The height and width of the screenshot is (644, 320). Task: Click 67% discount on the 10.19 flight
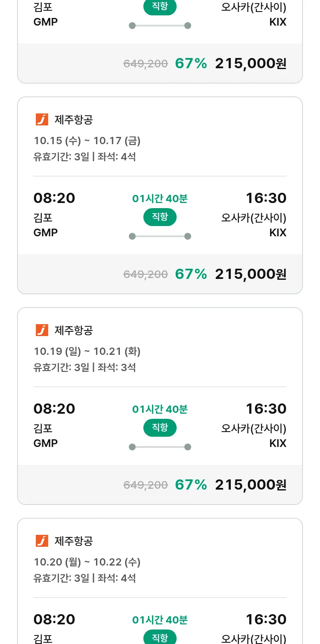point(191,484)
